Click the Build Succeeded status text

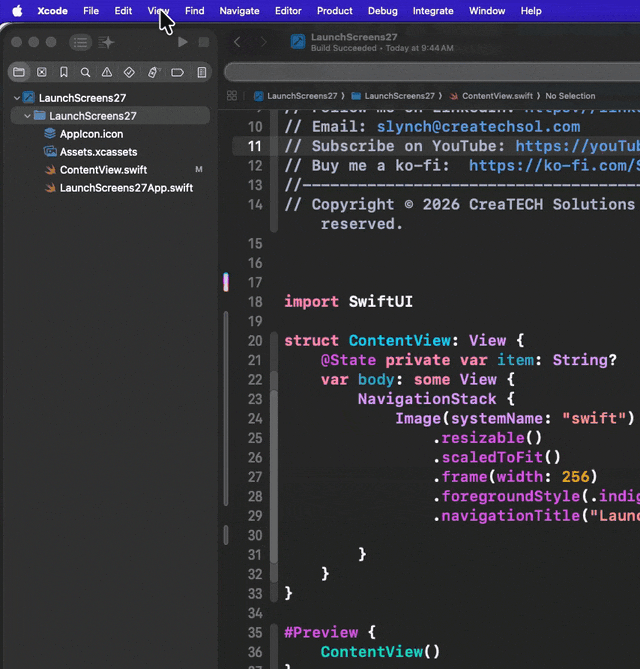(343, 48)
